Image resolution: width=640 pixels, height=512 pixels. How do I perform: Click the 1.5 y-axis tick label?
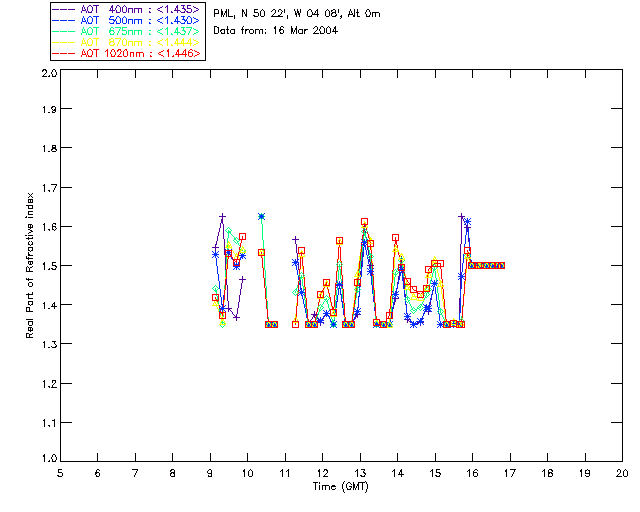pyautogui.click(x=49, y=266)
